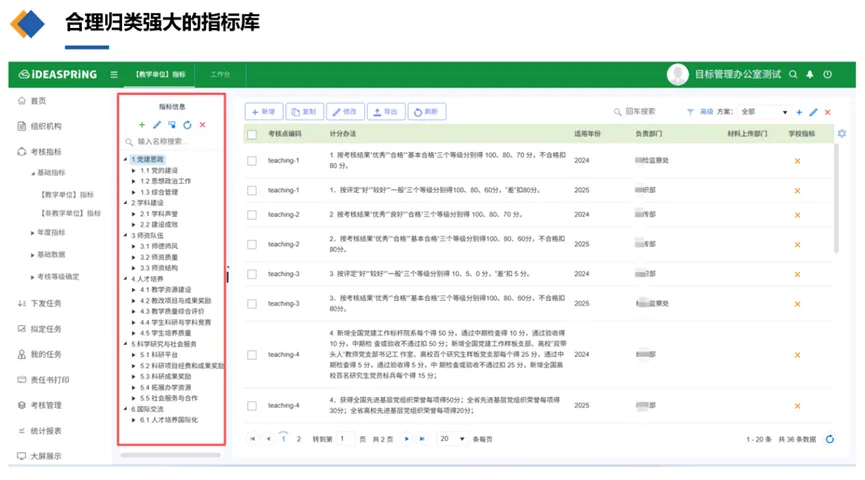Delete scheme with red X near 方案
This screenshot has width=865, height=480.
pos(827,112)
